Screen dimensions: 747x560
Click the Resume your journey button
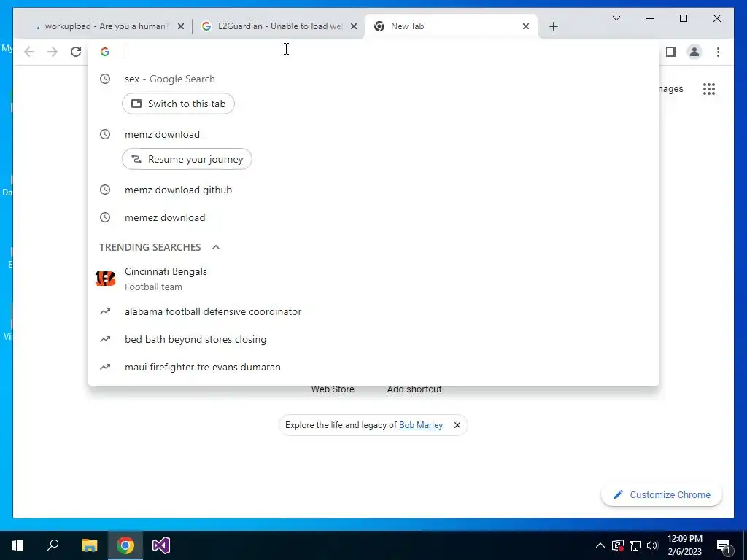[187, 159]
